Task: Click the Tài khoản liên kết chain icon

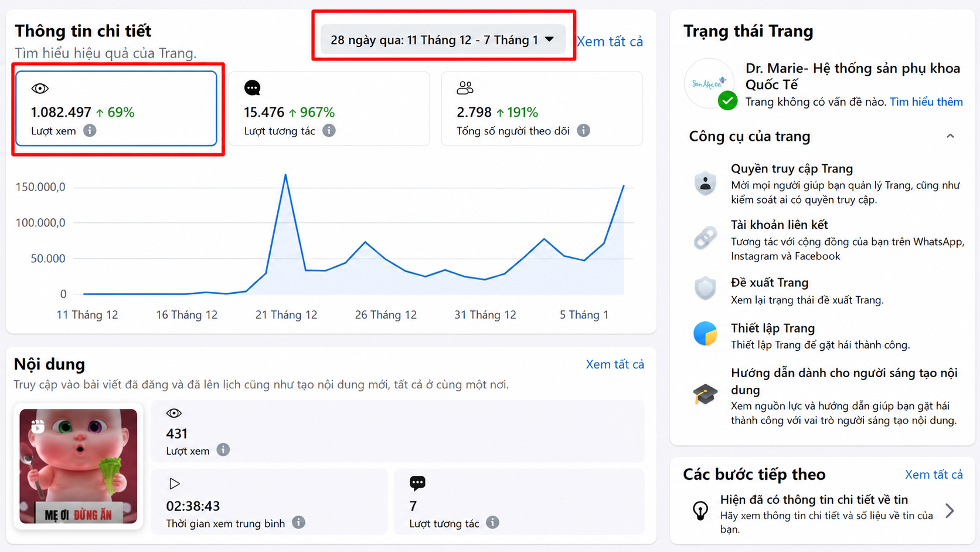Action: (706, 238)
